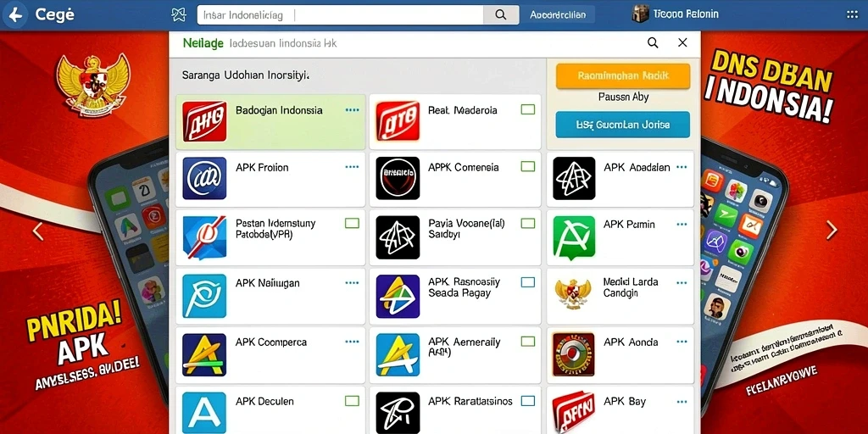Open the Tieona Relonin account name
The image size is (868, 434).
tap(686, 14)
